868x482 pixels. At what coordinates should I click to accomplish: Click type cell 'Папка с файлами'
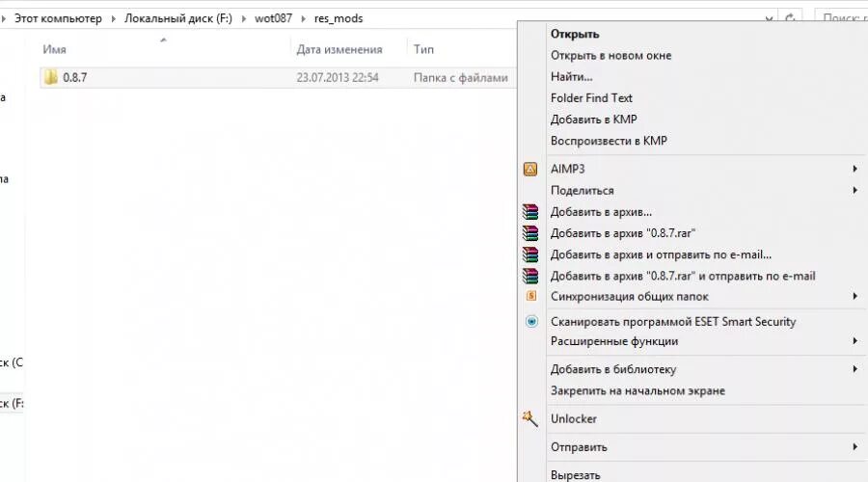point(461,77)
